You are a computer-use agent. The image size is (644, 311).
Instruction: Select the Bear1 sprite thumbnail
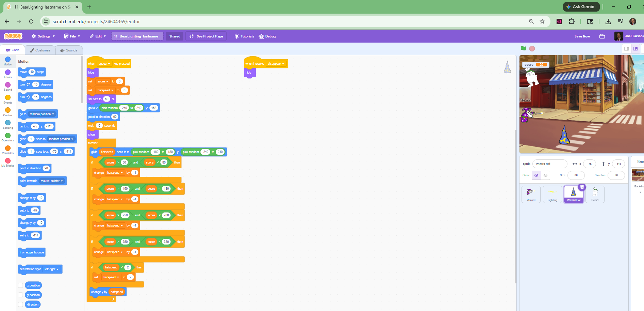595,194
